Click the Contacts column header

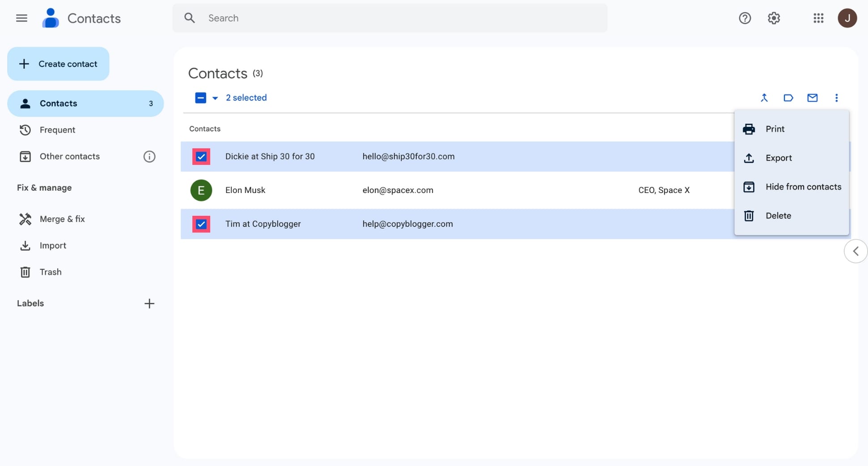(x=205, y=129)
